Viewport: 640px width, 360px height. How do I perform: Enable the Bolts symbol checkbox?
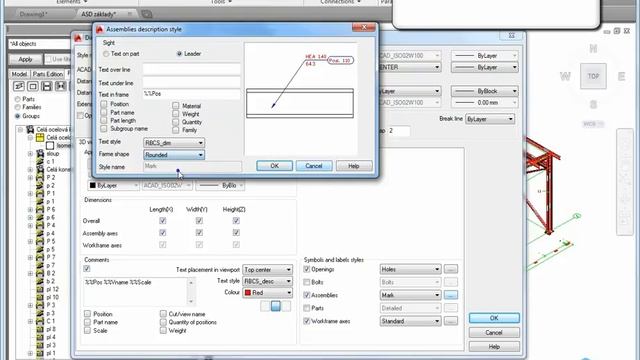tap(307, 282)
